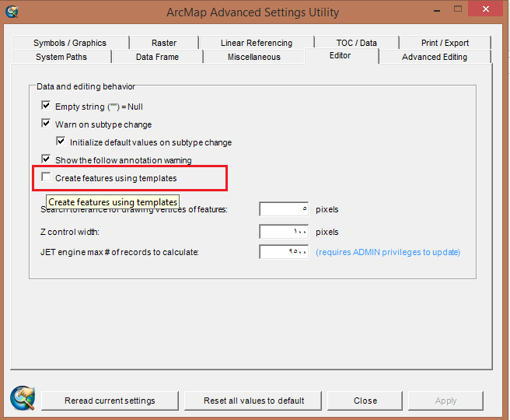This screenshot has width=510, height=420.
Task: Click the JET engine max records field
Action: [x=284, y=252]
